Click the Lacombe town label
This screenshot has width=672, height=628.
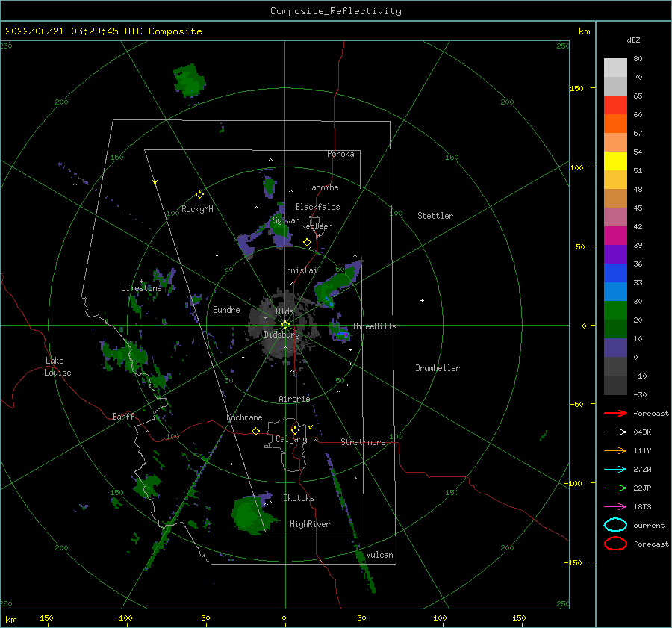[x=323, y=187]
